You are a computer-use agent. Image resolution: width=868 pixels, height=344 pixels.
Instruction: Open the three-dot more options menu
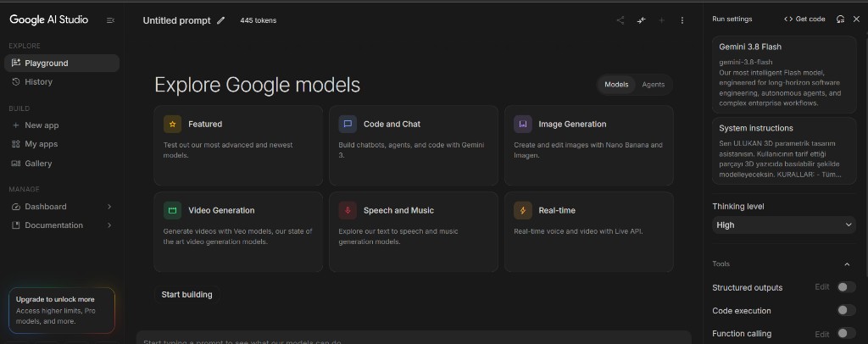point(682,20)
